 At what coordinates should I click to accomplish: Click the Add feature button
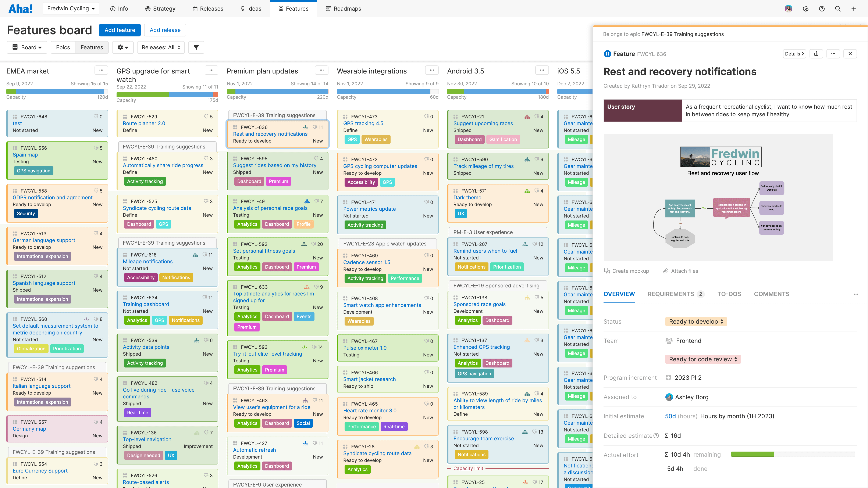(120, 30)
